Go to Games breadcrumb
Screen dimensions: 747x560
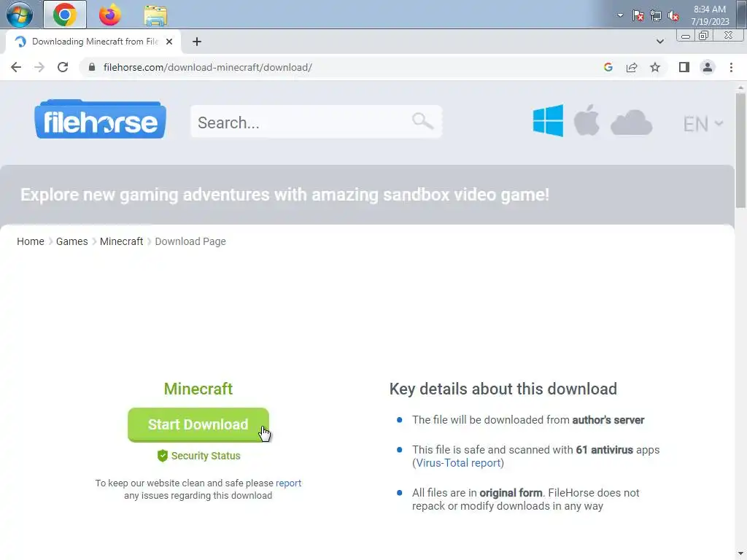pos(72,241)
